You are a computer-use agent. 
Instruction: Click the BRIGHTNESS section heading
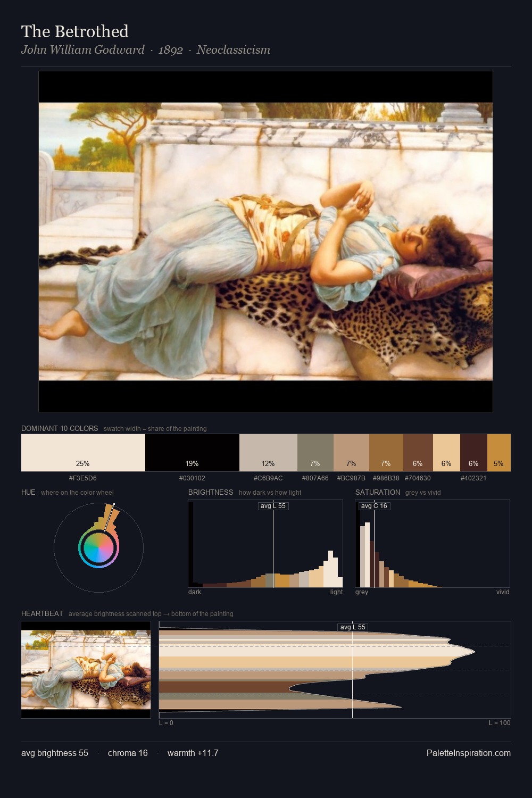pos(211,492)
